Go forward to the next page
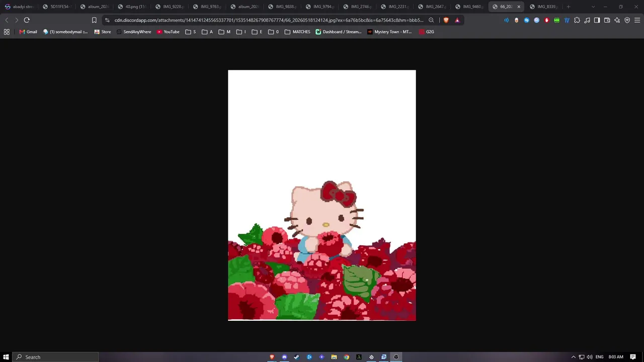Image resolution: width=644 pixels, height=362 pixels. (x=17, y=20)
